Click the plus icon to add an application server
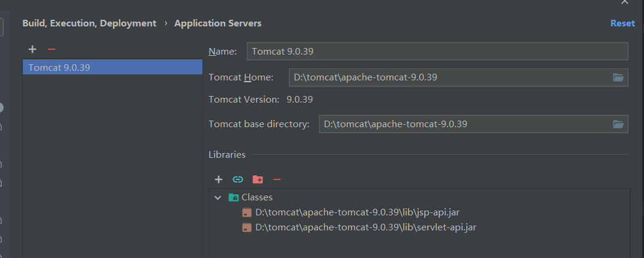The image size is (644, 258). pyautogui.click(x=32, y=49)
